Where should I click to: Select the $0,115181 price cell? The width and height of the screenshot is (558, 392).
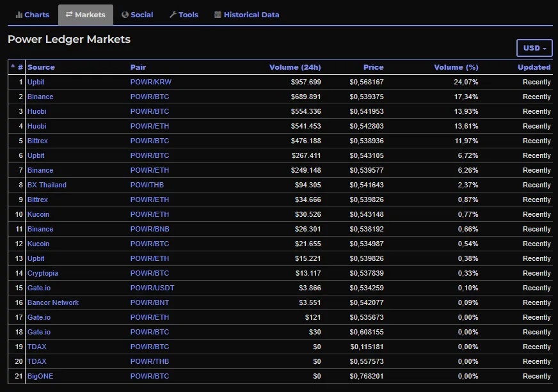coord(367,347)
